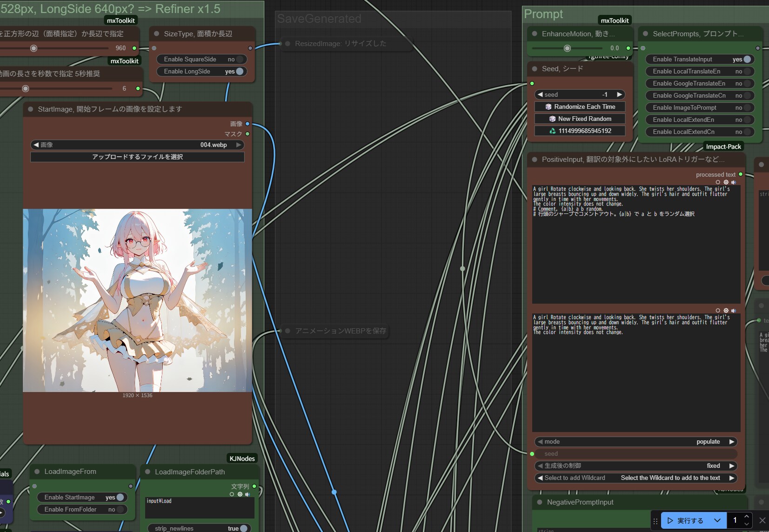This screenshot has height=532, width=769.
Task: Click the gear icon above the PositiveInput text
Action: coord(726,182)
